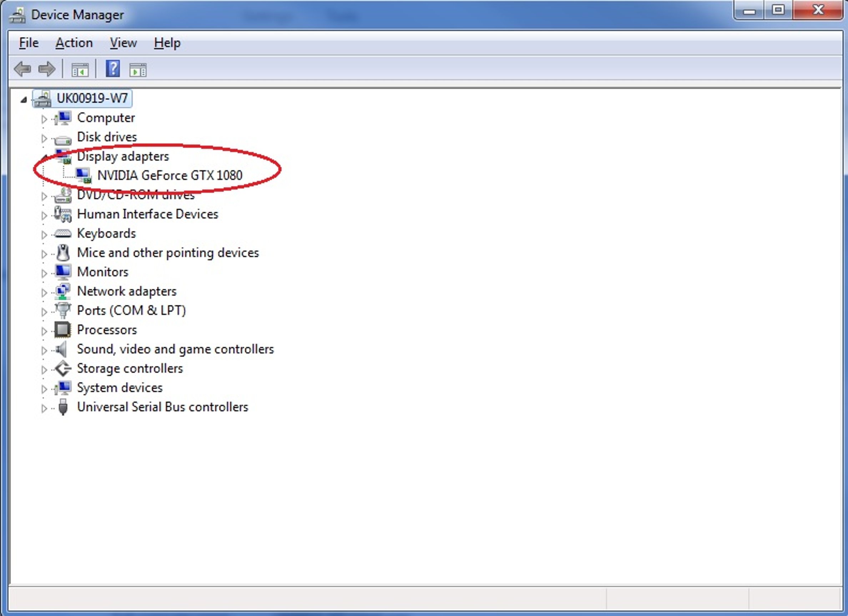
Task: Click the Display adapters category icon
Action: 64,157
